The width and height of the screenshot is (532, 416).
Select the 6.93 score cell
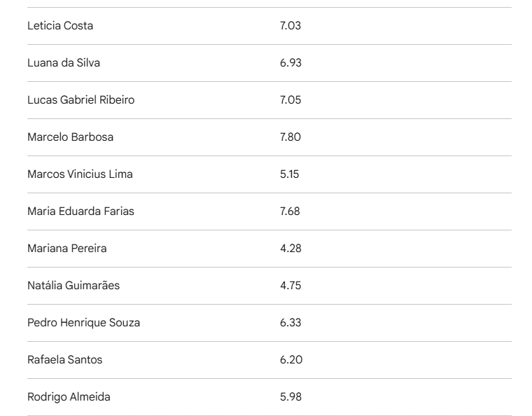[x=290, y=63]
